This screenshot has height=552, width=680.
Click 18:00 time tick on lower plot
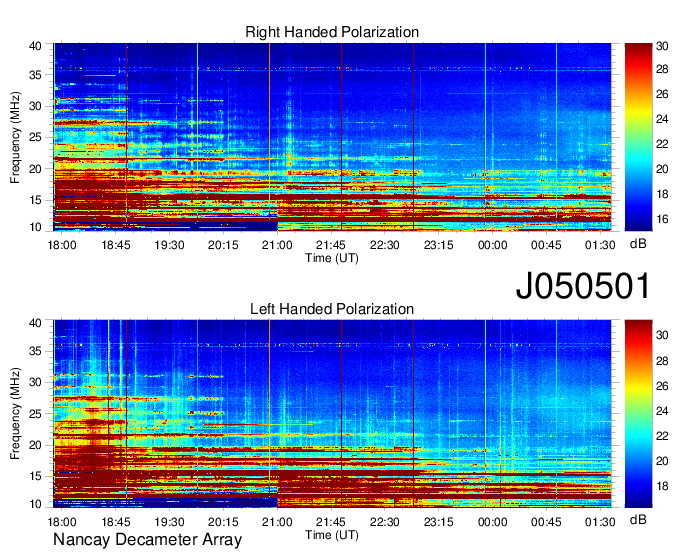(62, 522)
